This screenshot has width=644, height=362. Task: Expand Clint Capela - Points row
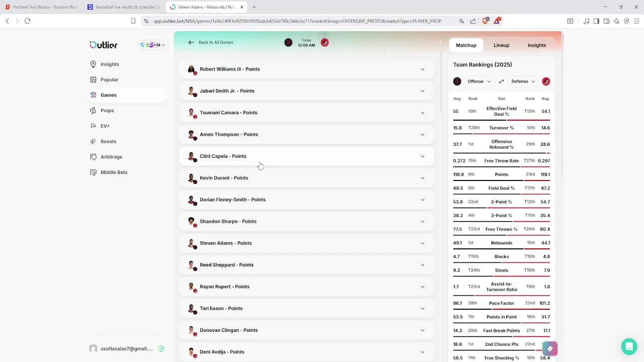(x=306, y=156)
